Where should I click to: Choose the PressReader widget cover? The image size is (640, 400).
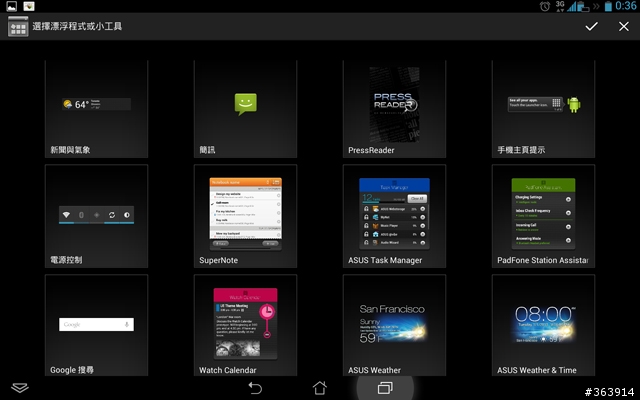(x=394, y=104)
